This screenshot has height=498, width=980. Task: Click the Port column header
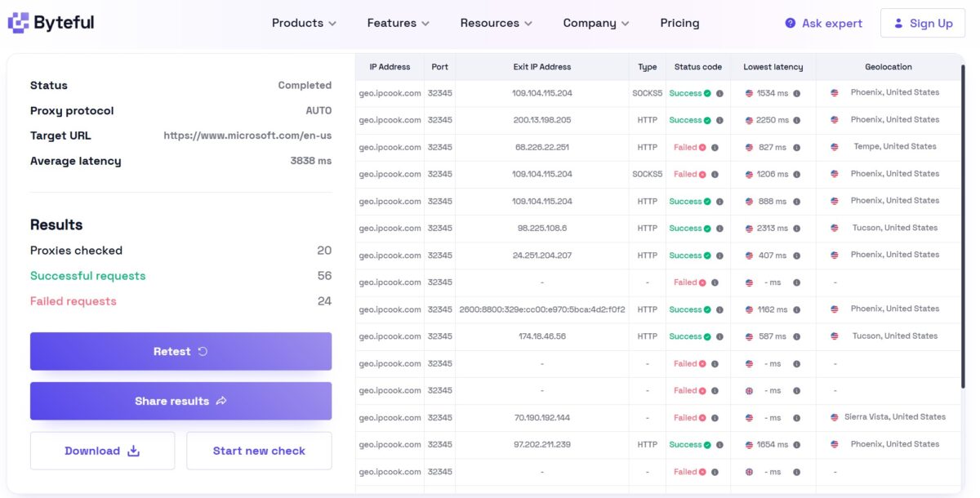440,67
